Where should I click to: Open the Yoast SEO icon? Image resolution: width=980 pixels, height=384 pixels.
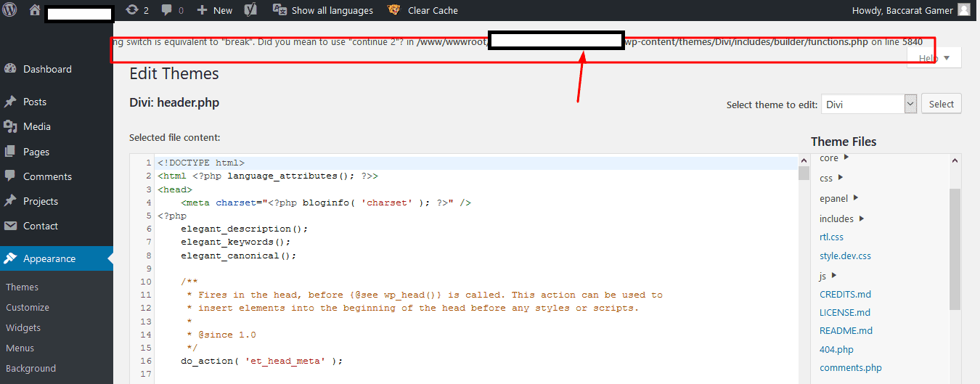point(250,10)
